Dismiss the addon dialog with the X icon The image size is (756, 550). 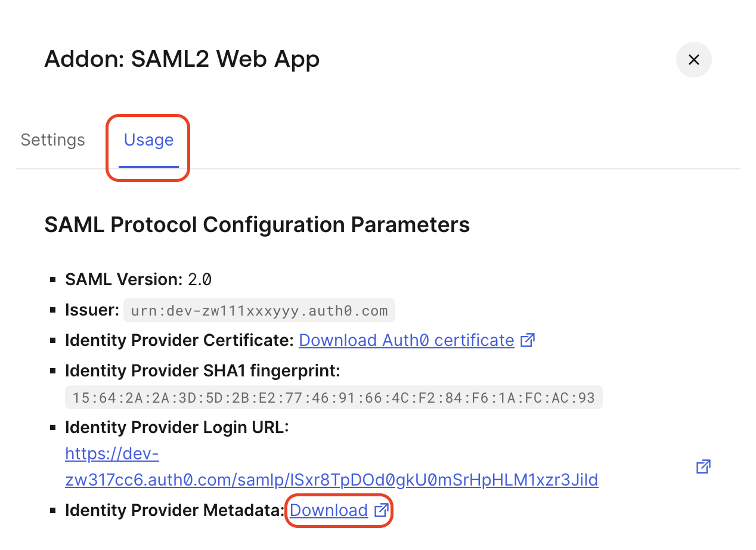click(x=693, y=60)
